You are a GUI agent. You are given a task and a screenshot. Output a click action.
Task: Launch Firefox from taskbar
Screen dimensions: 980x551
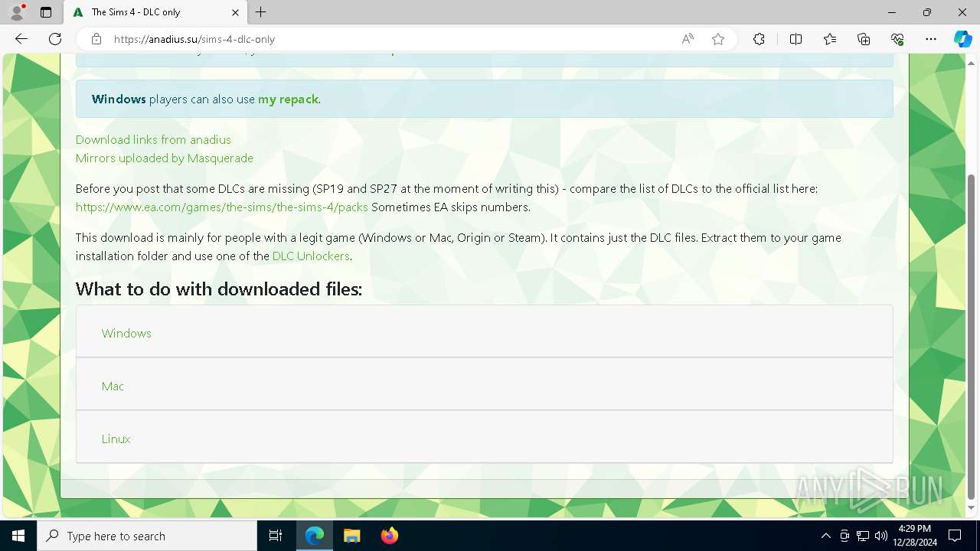pos(390,536)
